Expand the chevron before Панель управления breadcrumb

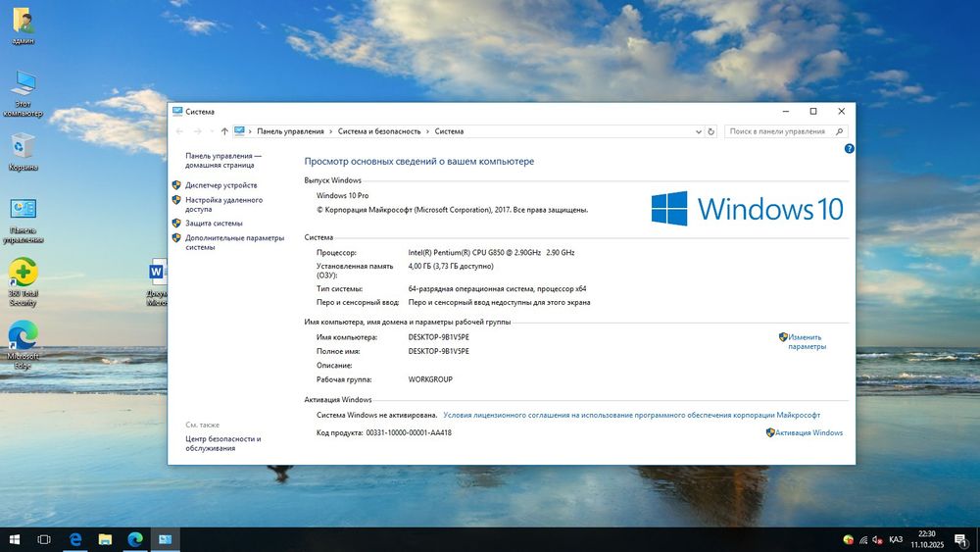click(x=250, y=132)
